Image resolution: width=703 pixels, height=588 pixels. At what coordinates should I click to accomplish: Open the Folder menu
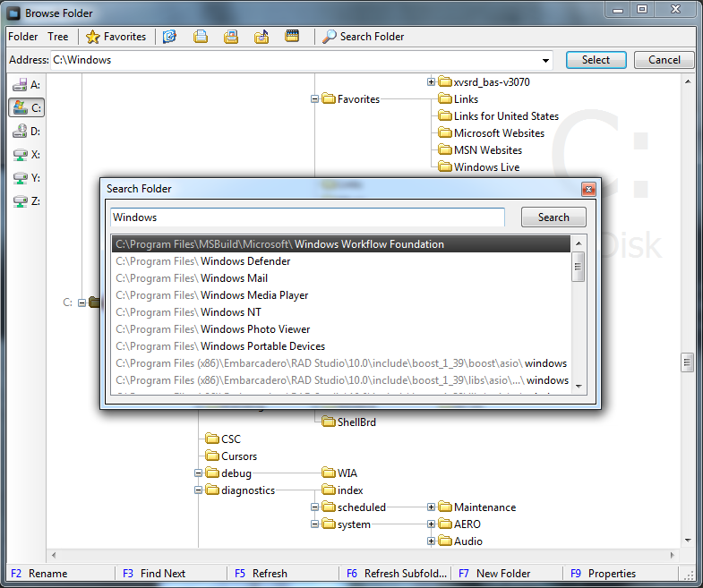click(x=23, y=37)
